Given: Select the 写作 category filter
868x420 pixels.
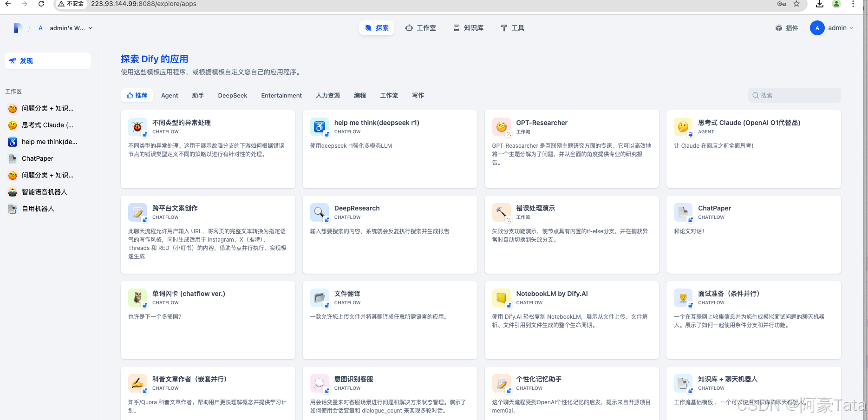Looking at the screenshot, I should point(418,95).
